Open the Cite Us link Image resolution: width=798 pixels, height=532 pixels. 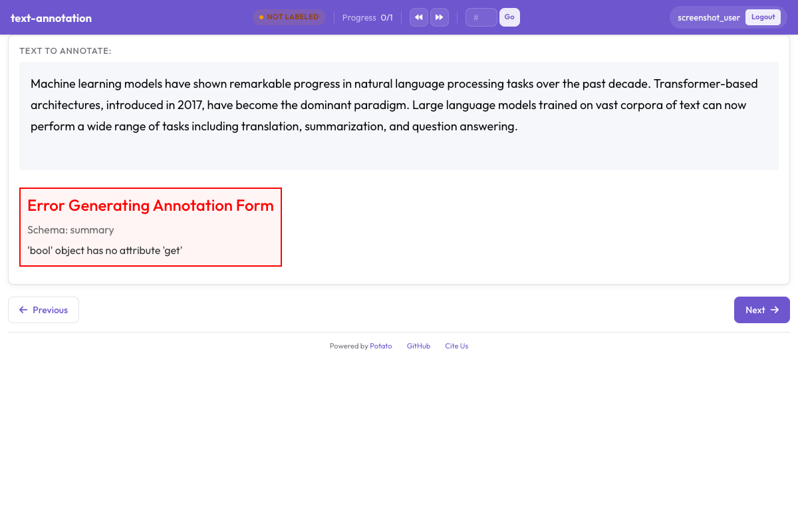coord(456,346)
